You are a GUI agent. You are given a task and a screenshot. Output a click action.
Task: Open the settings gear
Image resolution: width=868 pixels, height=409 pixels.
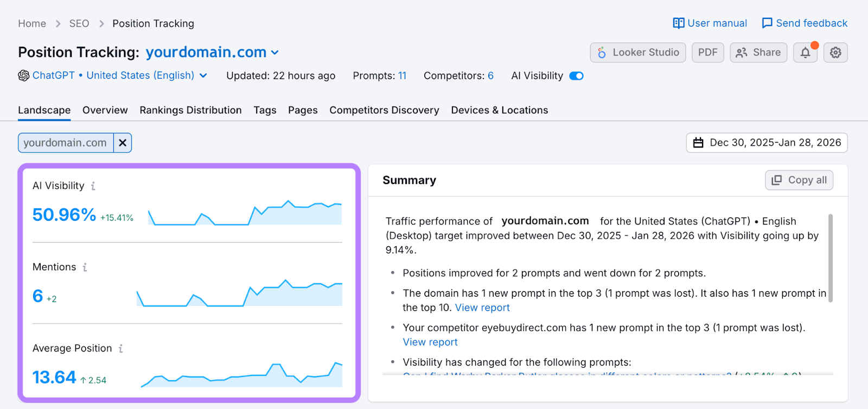(834, 52)
